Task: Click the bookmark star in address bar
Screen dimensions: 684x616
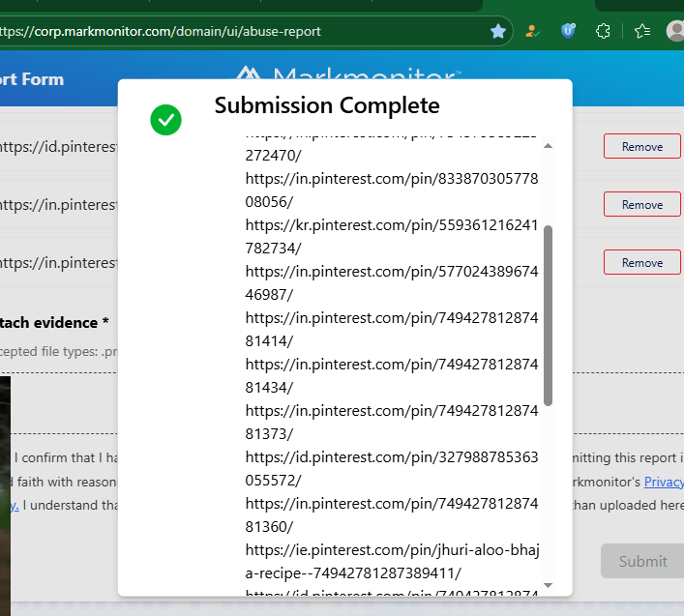Action: (497, 31)
